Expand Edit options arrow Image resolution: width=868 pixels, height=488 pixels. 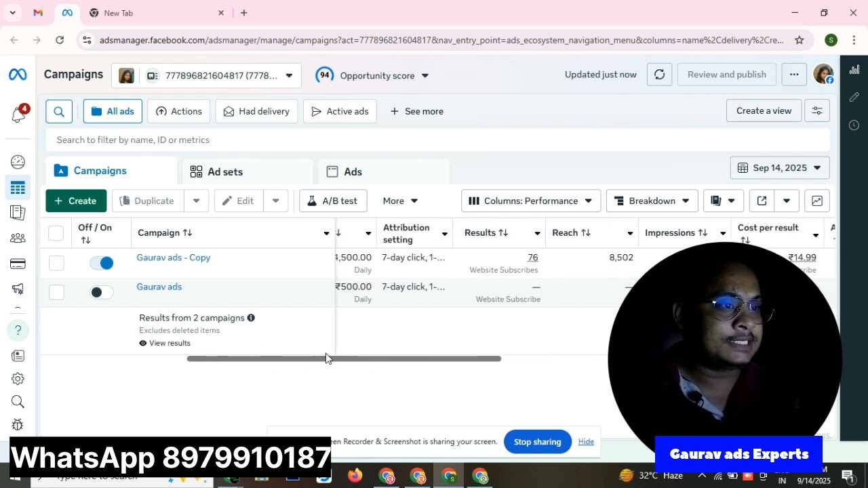pos(276,201)
